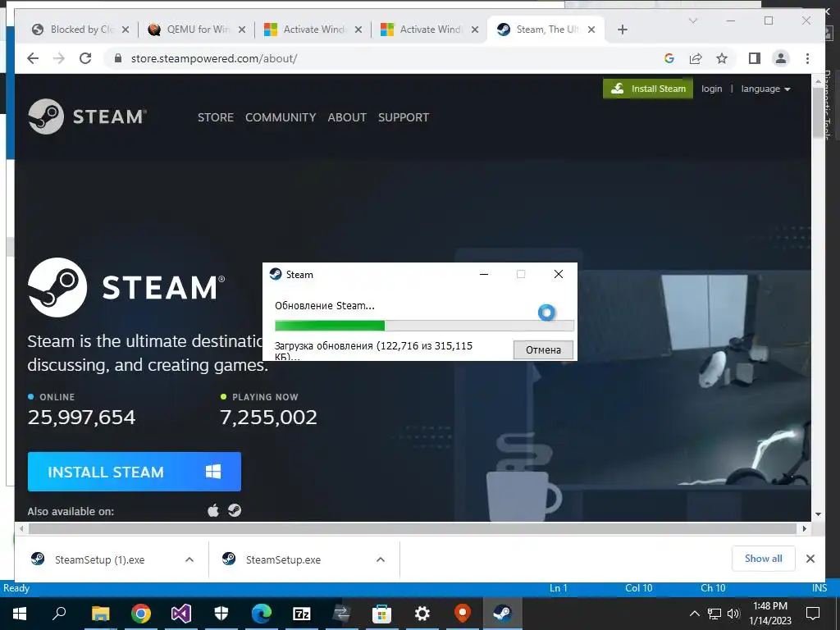
Task: Open the ABOUT menu item
Action: [347, 117]
